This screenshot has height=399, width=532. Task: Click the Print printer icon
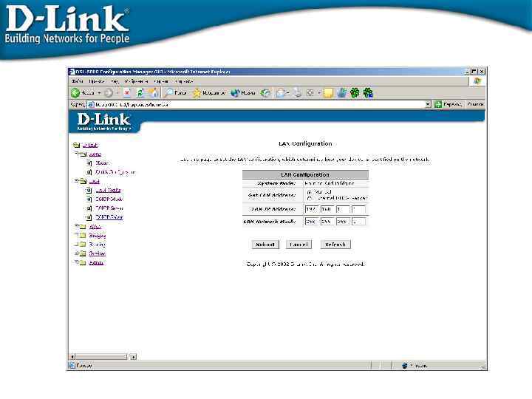tap(297, 92)
